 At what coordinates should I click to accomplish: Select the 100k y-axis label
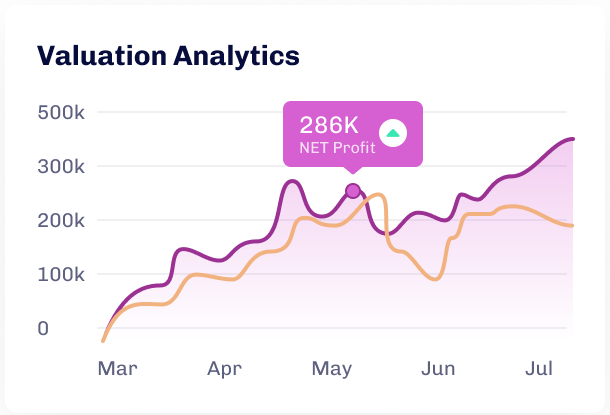pos(61,274)
